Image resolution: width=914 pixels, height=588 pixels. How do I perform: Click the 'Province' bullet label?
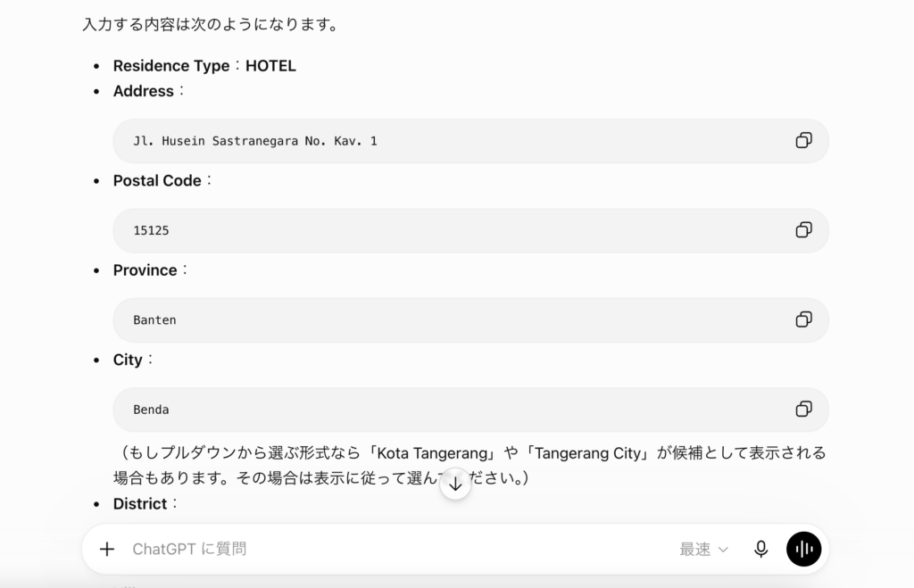click(x=145, y=270)
